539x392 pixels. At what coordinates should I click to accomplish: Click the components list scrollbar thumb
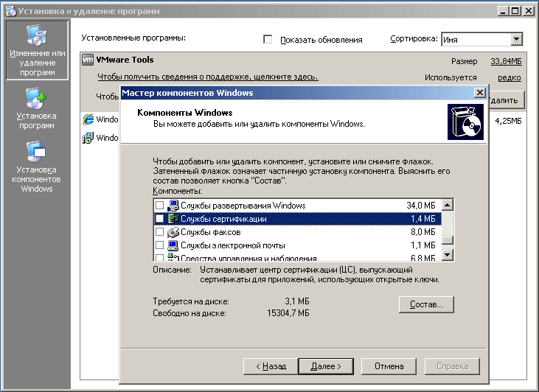(448, 239)
